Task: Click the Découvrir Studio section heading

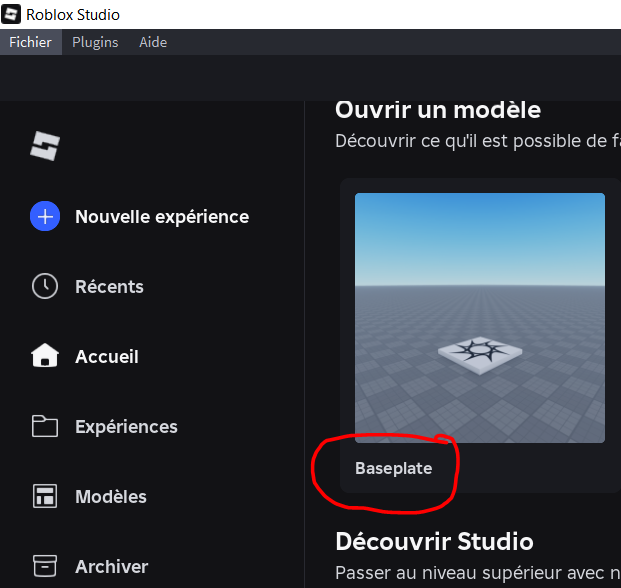Action: tap(433, 541)
